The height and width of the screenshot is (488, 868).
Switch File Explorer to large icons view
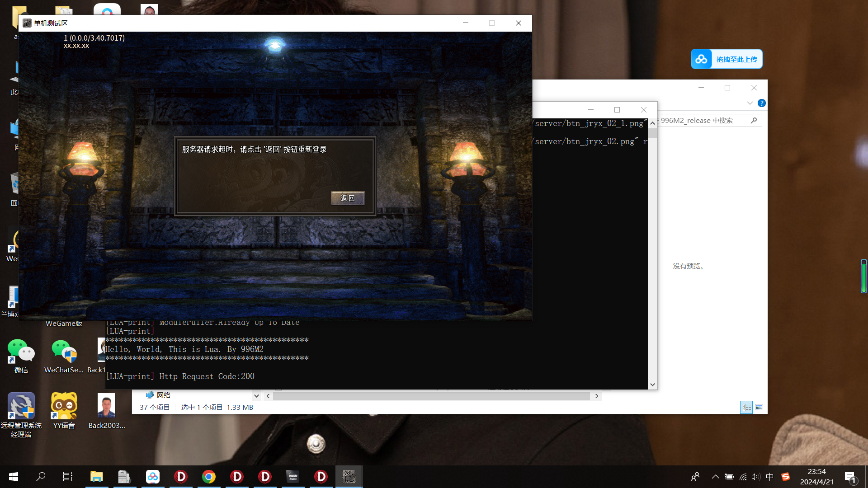point(759,407)
